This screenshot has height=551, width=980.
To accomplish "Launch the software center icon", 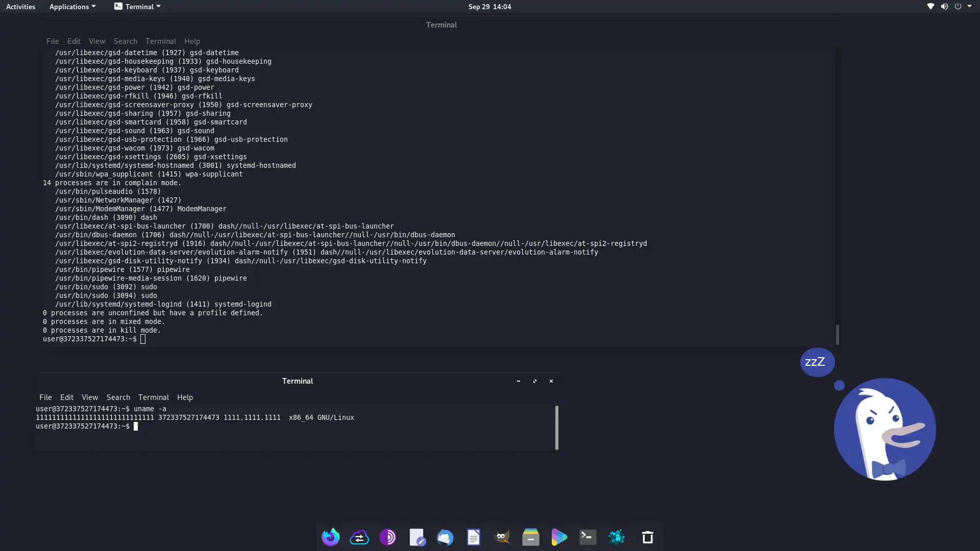I will [559, 537].
